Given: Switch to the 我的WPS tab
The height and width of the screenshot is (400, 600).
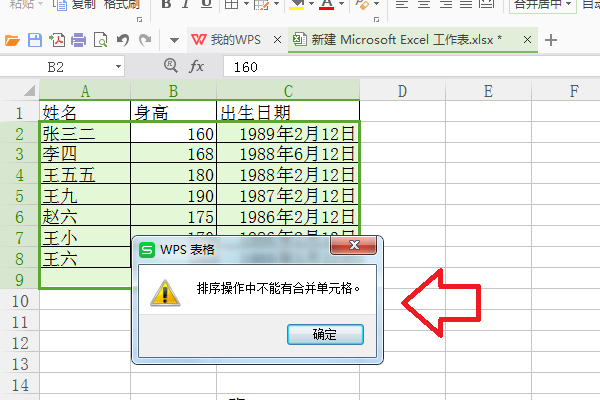Looking at the screenshot, I should tap(235, 40).
